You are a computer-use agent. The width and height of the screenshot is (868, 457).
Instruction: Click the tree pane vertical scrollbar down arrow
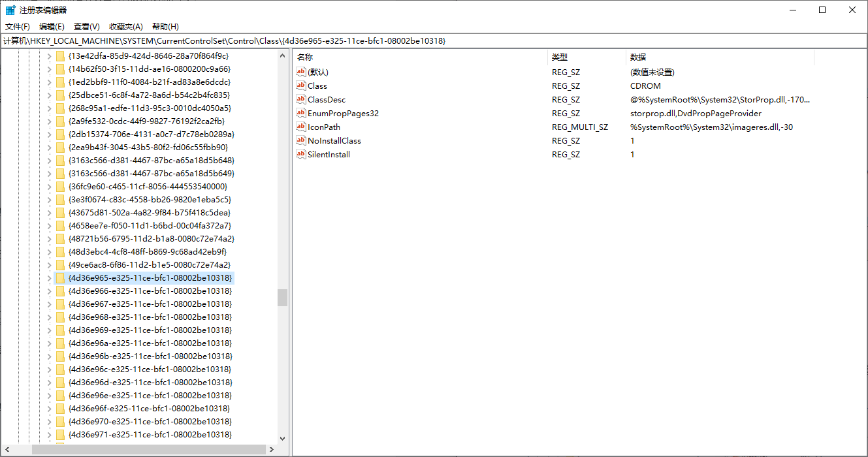[x=282, y=439]
